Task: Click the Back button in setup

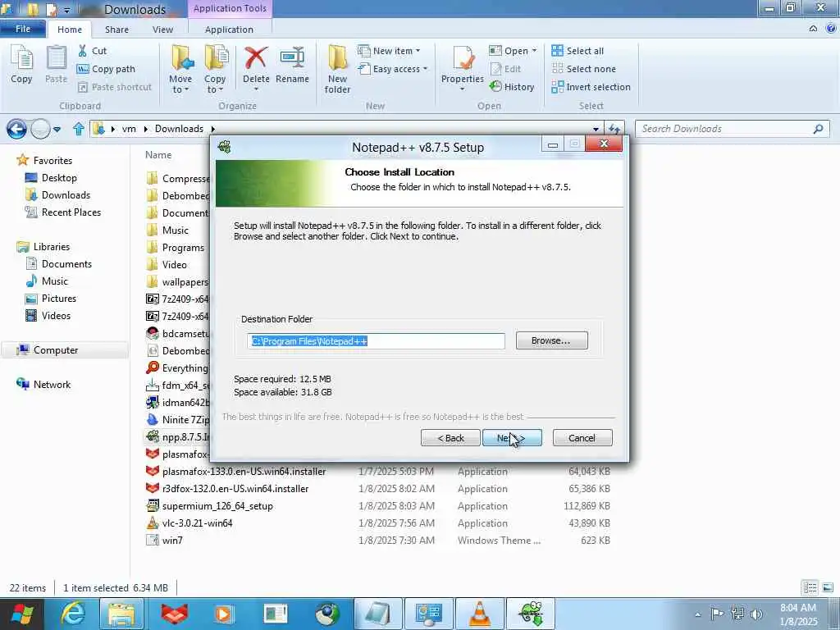Action: tap(450, 438)
